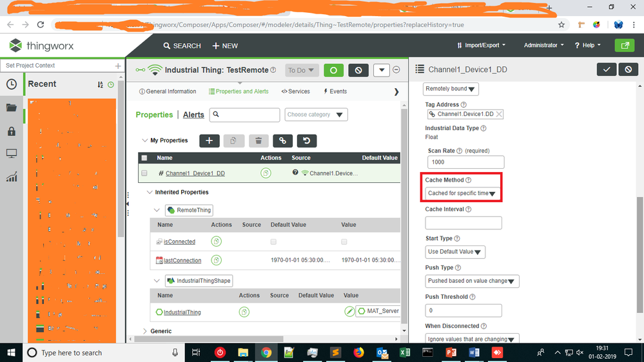This screenshot has height=362, width=644.
Task: Click the edit pencil for IndustrialThing value
Action: 349,312
